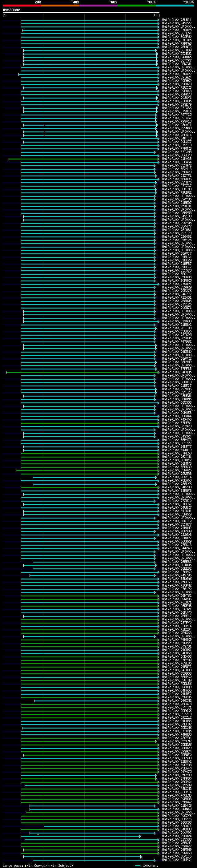This screenshot has width=197, height=868.
Task: Select the UniRef100_B7UEB4 label
Action: coord(177,423)
